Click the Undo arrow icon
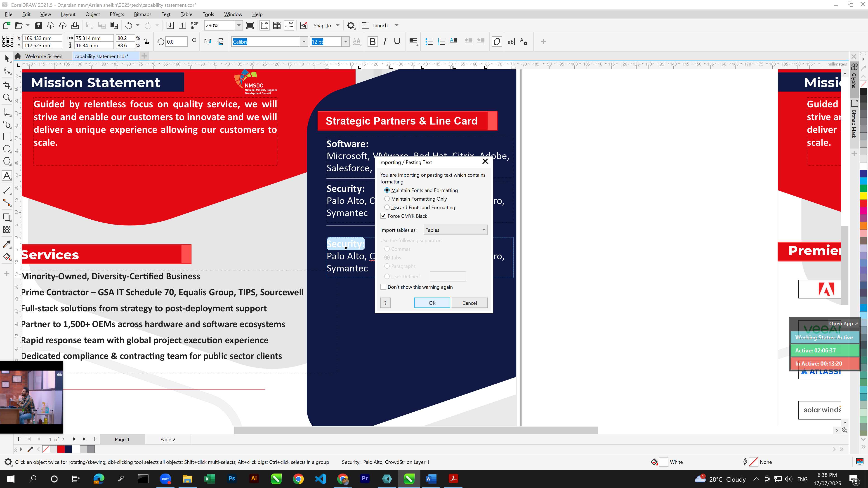Screen dimensions: 868x488 (129, 25)
